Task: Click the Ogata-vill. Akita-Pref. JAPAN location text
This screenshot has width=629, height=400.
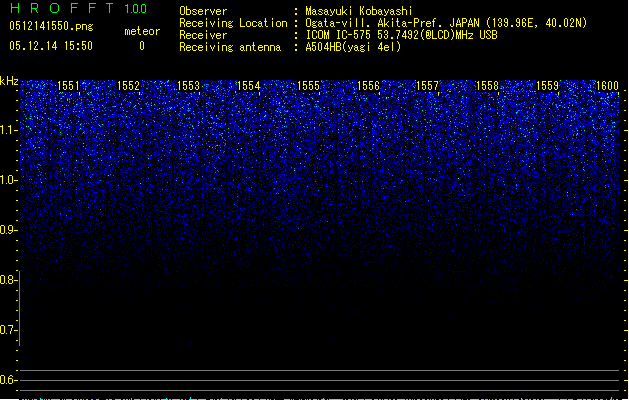Action: 446,23
